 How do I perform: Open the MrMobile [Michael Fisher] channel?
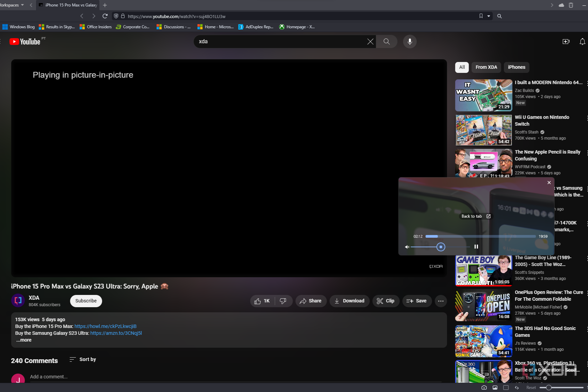pyautogui.click(x=538, y=307)
